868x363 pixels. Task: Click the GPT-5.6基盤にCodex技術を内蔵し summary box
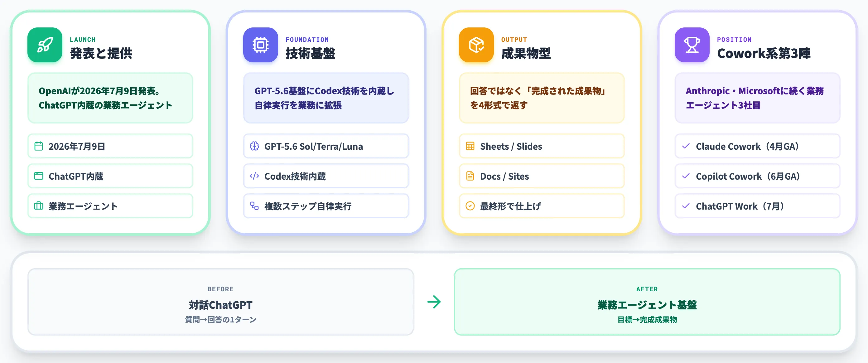point(326,98)
